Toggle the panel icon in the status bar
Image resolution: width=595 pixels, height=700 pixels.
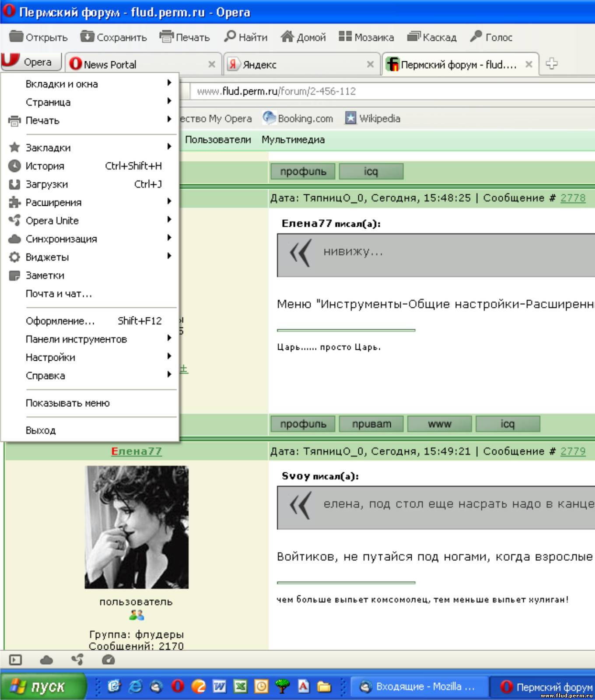(x=15, y=660)
